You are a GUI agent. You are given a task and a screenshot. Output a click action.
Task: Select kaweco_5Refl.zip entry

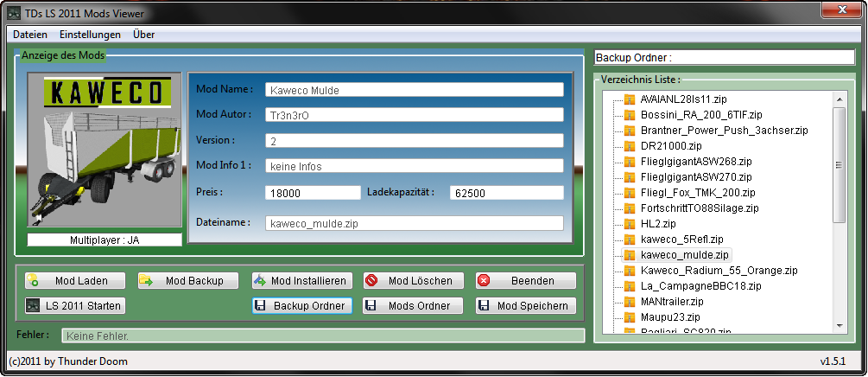point(682,239)
